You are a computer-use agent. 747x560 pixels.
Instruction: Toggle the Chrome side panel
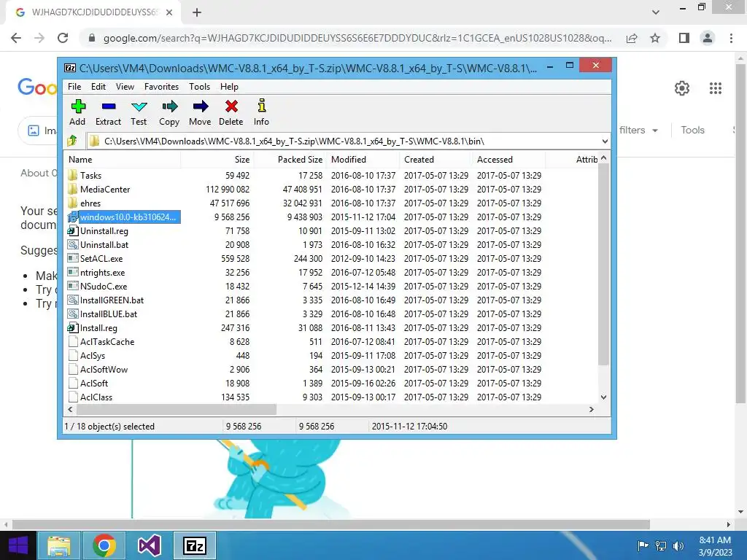click(684, 38)
